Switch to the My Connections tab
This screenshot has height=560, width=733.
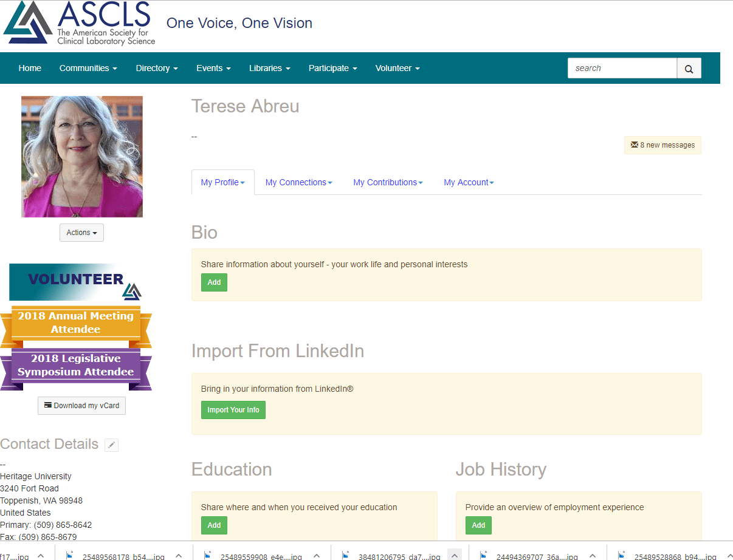pos(298,182)
